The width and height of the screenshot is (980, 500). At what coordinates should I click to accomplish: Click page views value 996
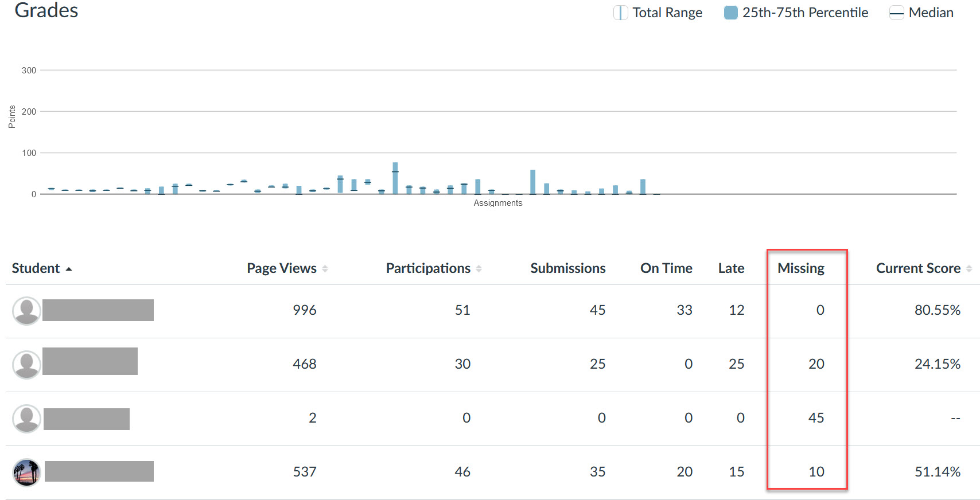304,310
